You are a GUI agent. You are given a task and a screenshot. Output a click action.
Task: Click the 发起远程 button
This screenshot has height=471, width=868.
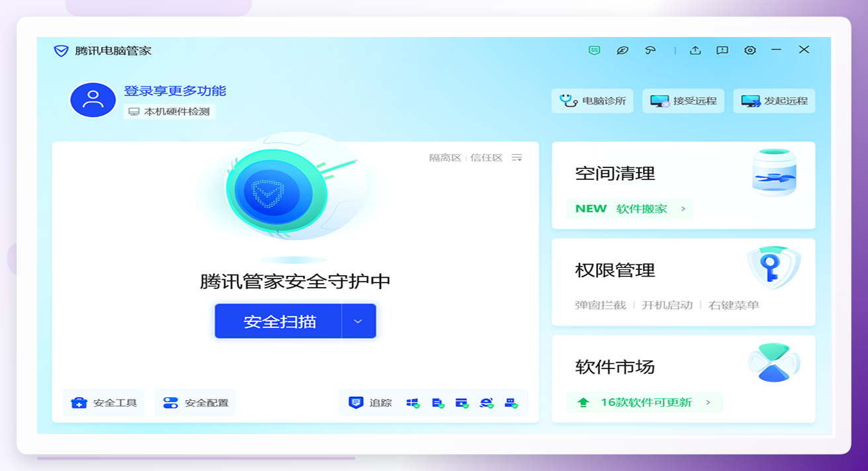coord(774,101)
